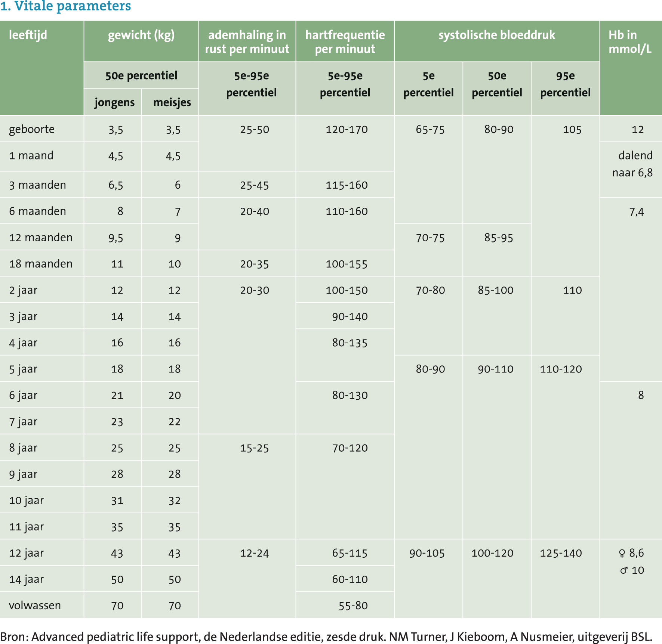The image size is (662, 644).
Task: Click the '1. Vitale parameters' heading
Action: pos(65,6)
